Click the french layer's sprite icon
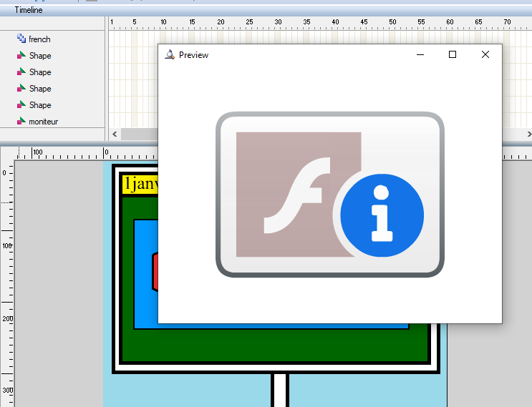 point(21,39)
